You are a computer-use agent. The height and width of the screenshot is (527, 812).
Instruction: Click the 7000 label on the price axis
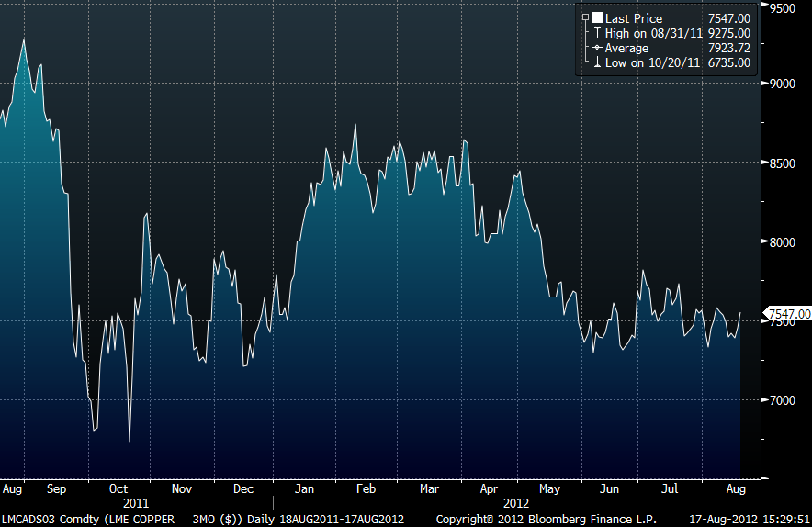click(782, 400)
